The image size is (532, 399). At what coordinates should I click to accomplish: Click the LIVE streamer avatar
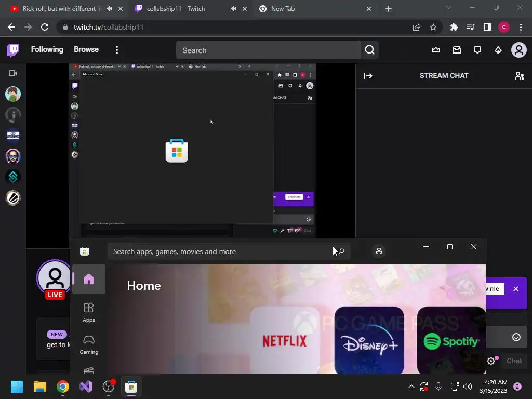pyautogui.click(x=55, y=278)
